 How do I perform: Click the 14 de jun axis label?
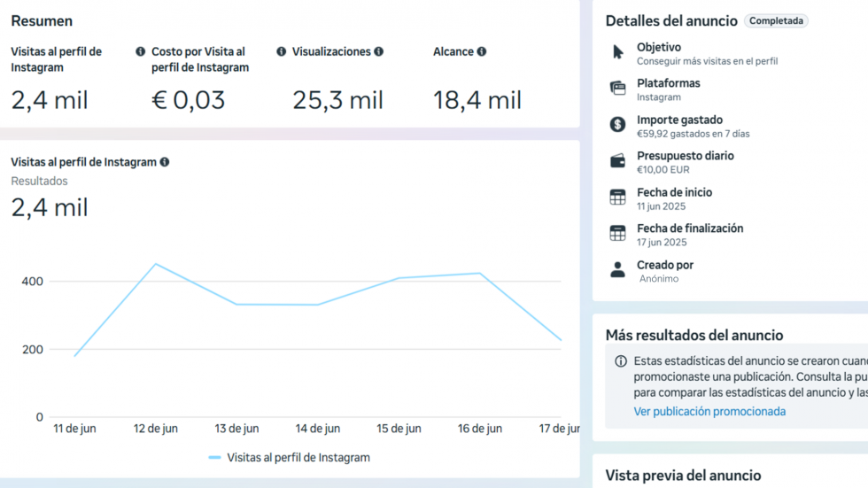click(318, 429)
